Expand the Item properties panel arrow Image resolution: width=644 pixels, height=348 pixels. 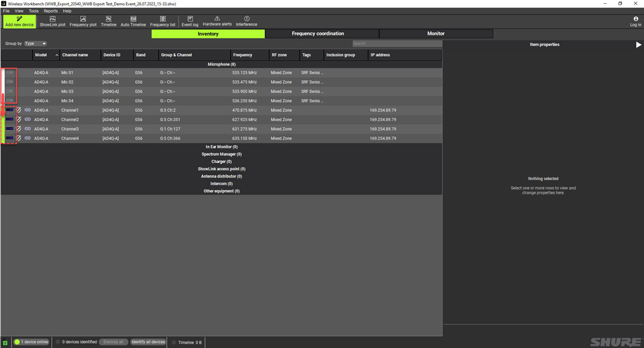638,45
